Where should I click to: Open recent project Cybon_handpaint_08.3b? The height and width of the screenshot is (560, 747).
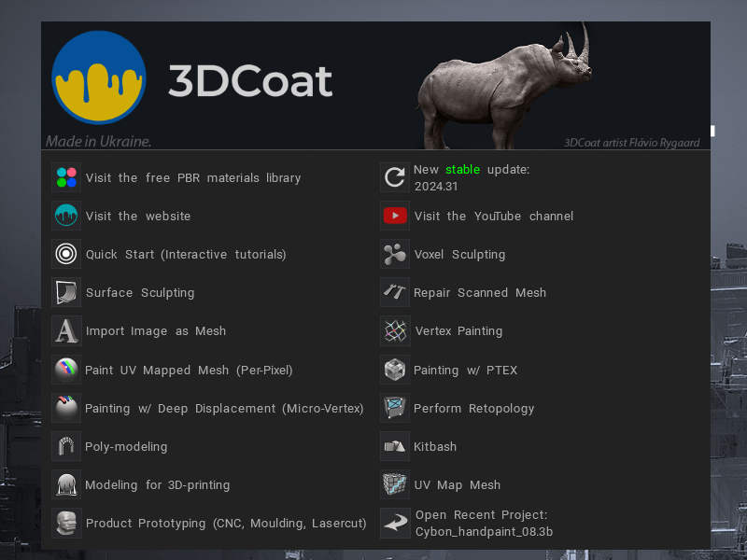(x=484, y=532)
